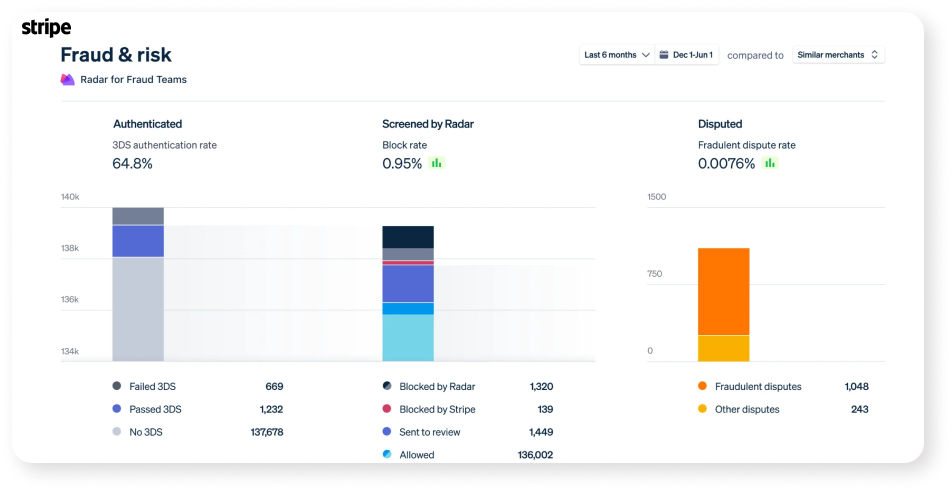Click the Radar for Fraud Teams icon
The width and height of the screenshot is (952, 491).
[68, 80]
